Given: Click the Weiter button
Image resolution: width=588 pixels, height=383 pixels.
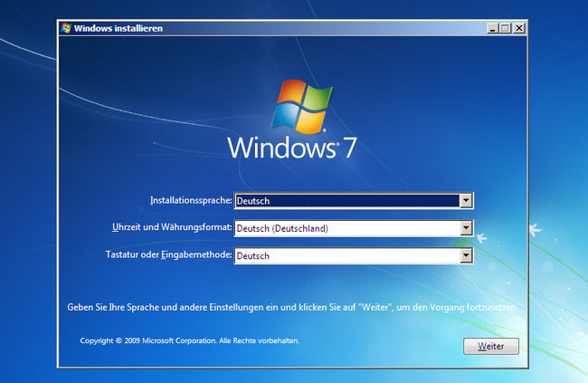Looking at the screenshot, I should click(x=491, y=346).
